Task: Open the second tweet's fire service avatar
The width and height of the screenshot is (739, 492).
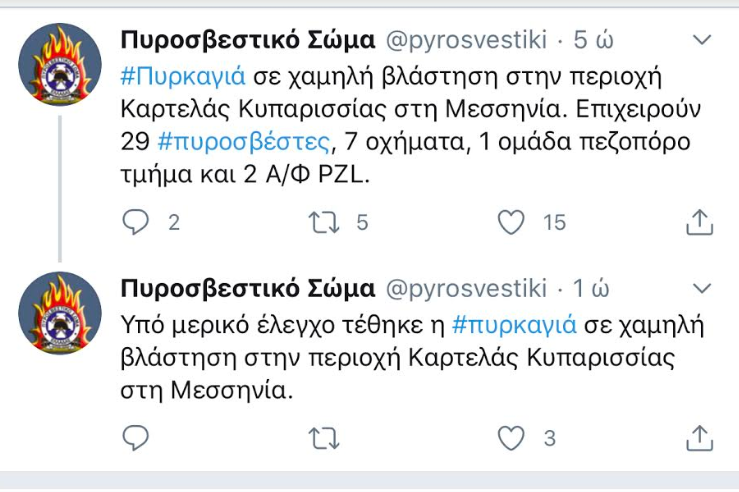Action: pos(60,313)
